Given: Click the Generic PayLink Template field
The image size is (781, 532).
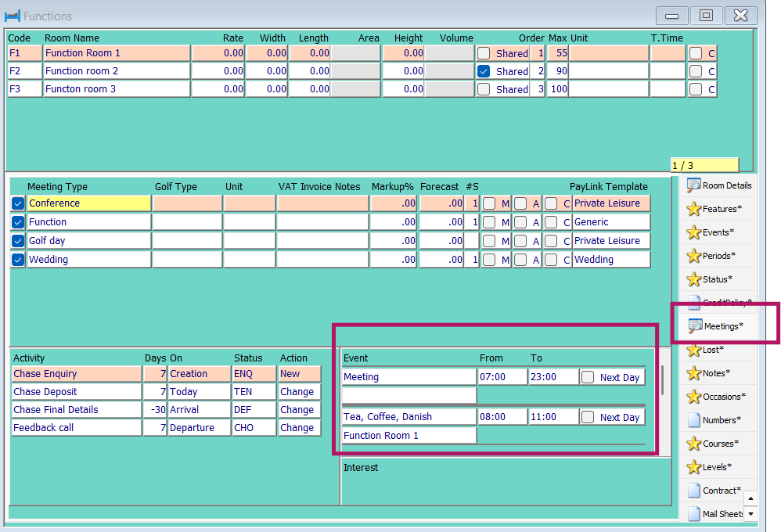Looking at the screenshot, I should pyautogui.click(x=612, y=222).
